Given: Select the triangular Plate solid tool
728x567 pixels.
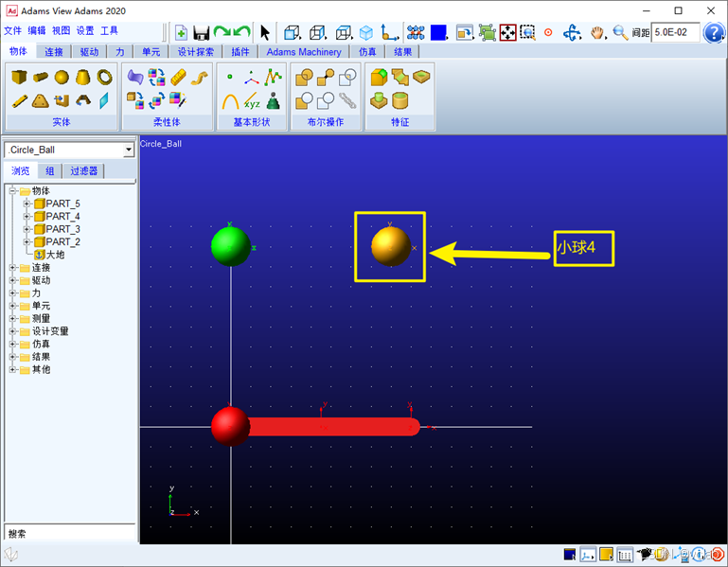Looking at the screenshot, I should [x=41, y=100].
